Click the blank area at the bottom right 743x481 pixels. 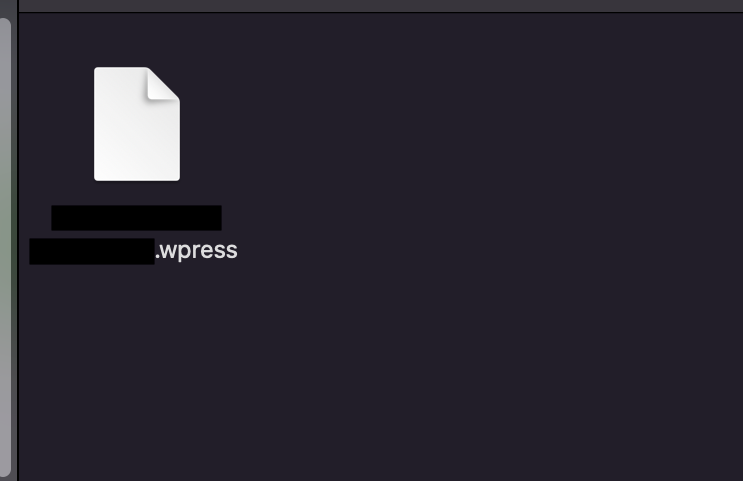663,427
